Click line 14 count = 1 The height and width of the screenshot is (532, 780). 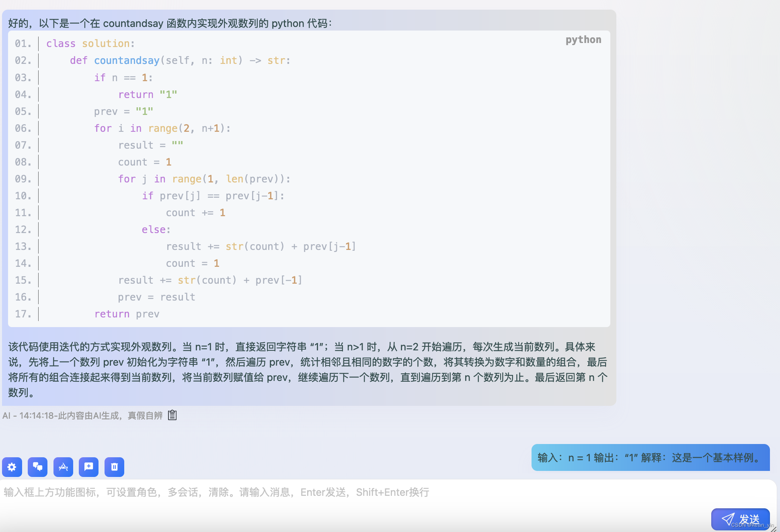click(x=193, y=263)
